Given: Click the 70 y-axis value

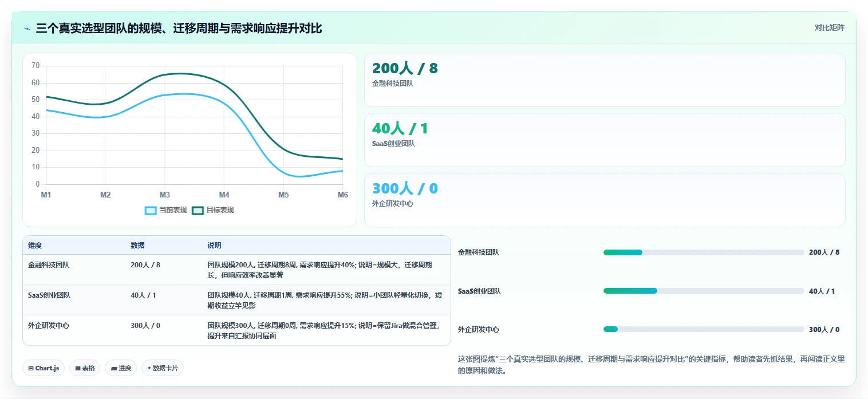Looking at the screenshot, I should (35, 66).
